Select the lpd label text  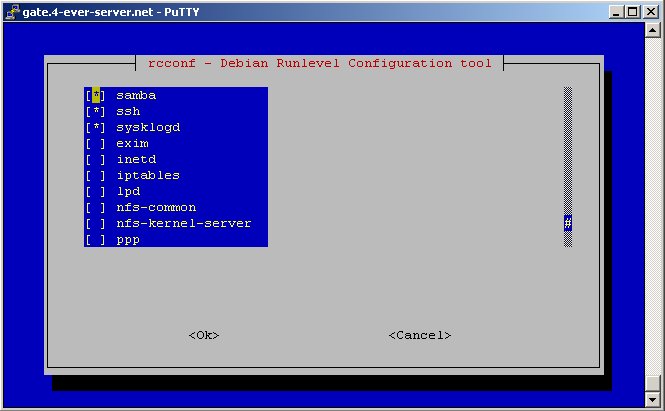128,192
